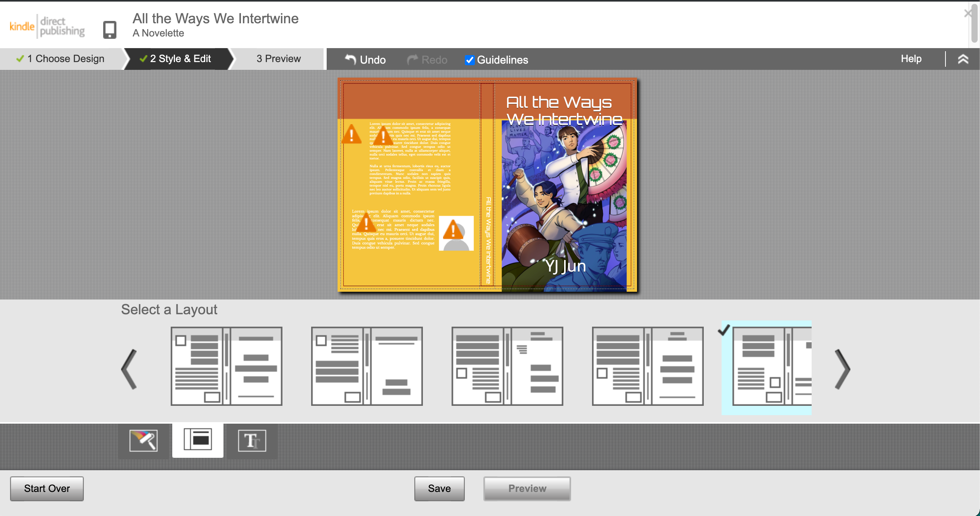Select the checked highlighted layout thumbnail
The height and width of the screenshot is (516, 980).
point(767,367)
